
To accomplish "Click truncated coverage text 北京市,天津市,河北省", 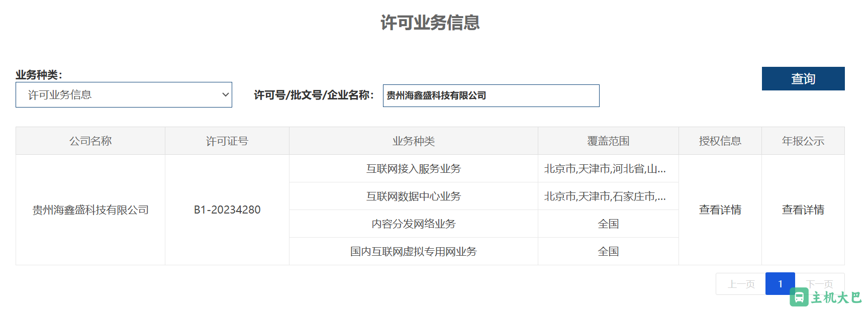I will point(605,169).
